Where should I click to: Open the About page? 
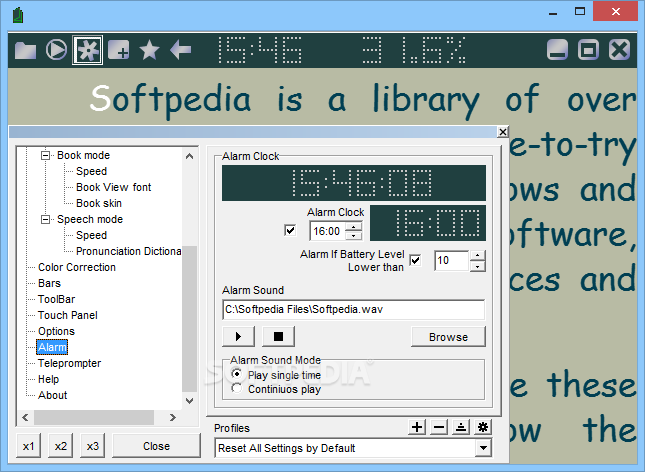(x=53, y=395)
